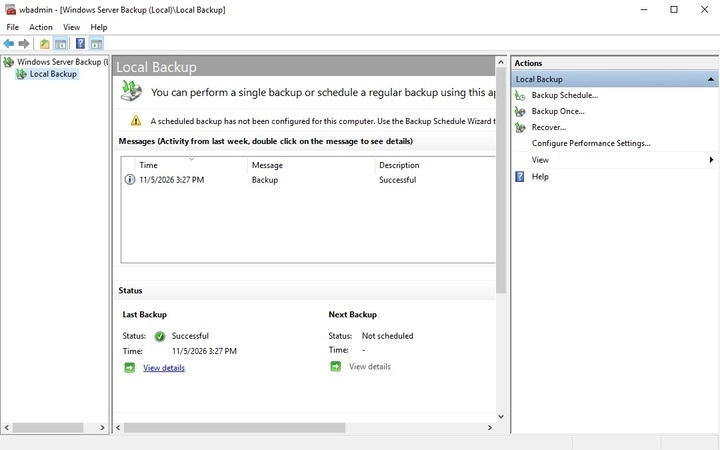Image resolution: width=720 pixels, height=450 pixels.
Task: Click the Status section heading
Action: pyautogui.click(x=130, y=291)
